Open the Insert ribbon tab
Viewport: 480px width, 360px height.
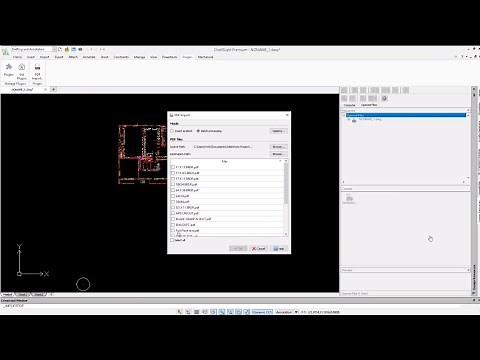tap(31, 57)
